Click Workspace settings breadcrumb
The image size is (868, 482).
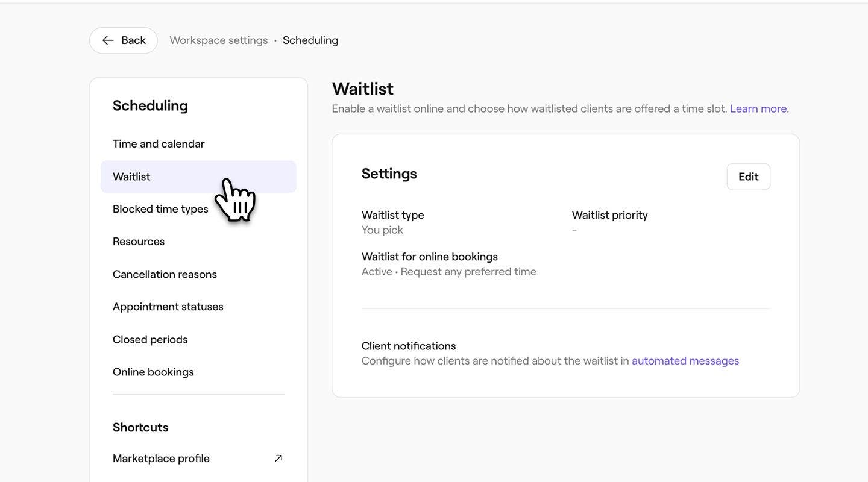tap(218, 40)
